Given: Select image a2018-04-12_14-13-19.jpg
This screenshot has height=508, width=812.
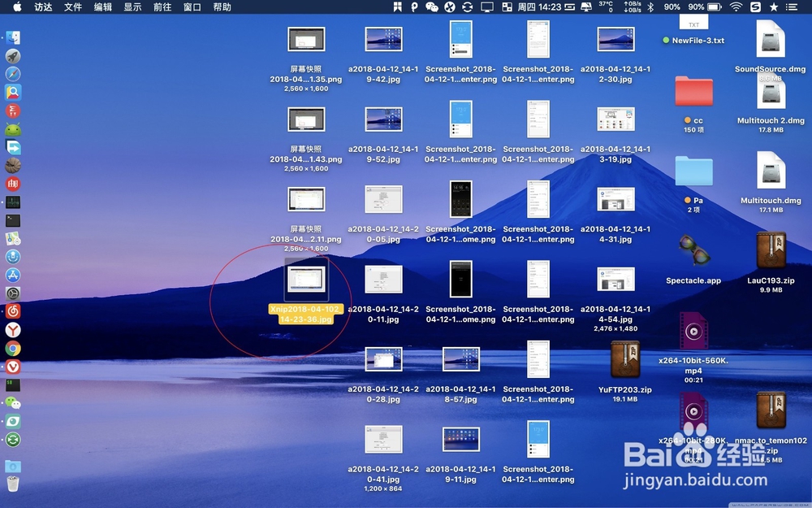Looking at the screenshot, I should (615, 119).
